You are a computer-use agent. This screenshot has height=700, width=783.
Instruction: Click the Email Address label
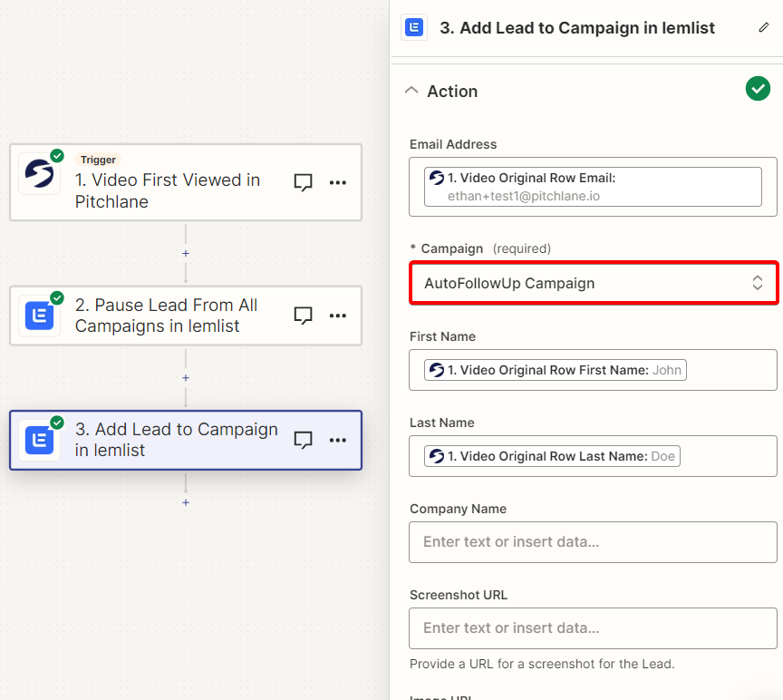(x=453, y=144)
